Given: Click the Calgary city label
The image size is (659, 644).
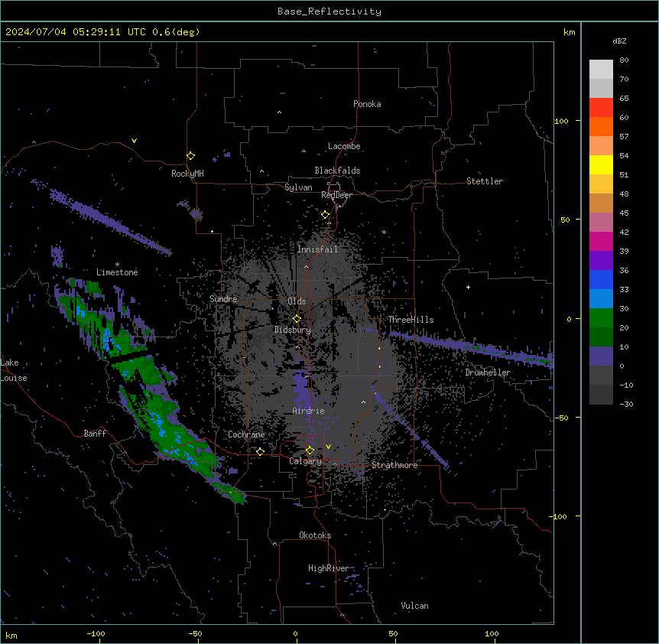Looking at the screenshot, I should (x=306, y=461).
